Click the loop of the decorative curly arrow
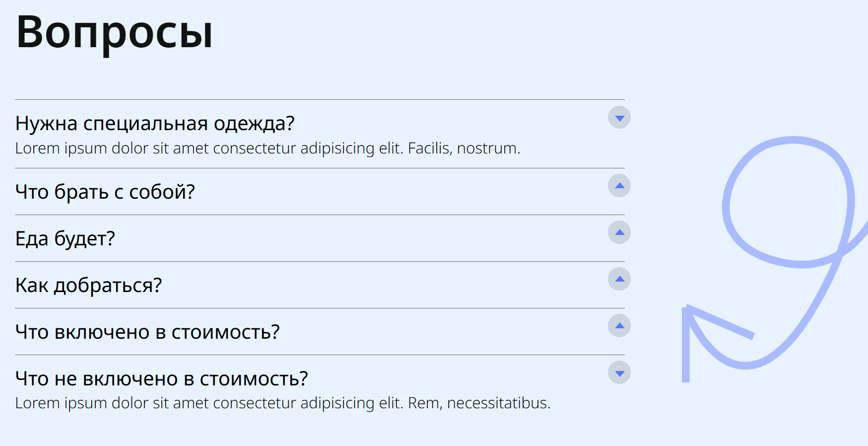868x446 pixels. 789,201
